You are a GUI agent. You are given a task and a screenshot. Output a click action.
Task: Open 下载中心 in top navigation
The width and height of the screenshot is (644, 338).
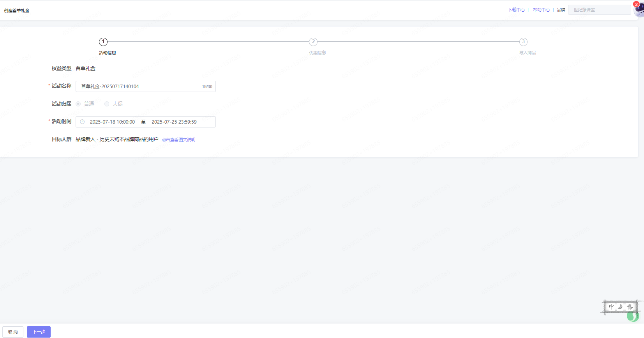[x=516, y=10]
